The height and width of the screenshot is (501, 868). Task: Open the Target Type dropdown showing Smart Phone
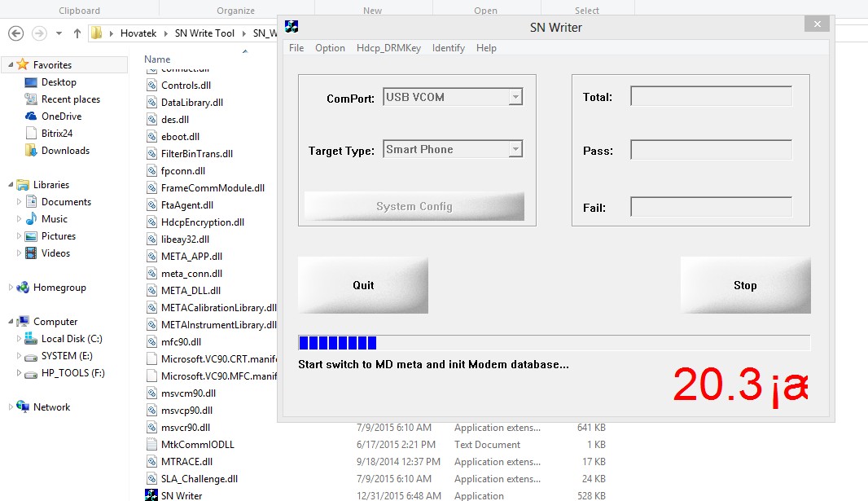pos(515,148)
